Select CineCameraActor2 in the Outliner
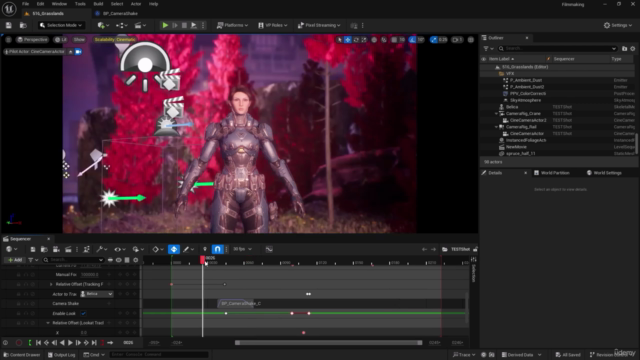 [528, 120]
